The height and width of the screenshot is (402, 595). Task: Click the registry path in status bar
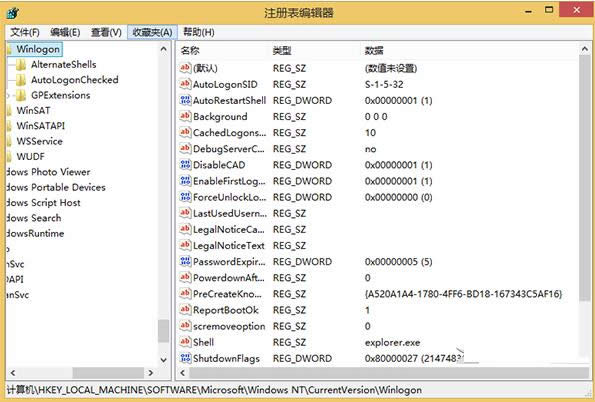click(x=214, y=390)
